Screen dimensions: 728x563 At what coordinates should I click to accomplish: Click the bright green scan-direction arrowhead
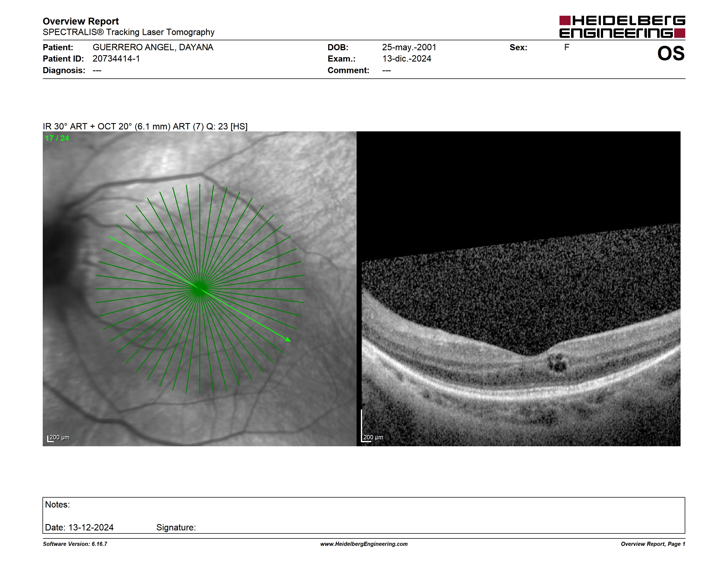tap(288, 339)
